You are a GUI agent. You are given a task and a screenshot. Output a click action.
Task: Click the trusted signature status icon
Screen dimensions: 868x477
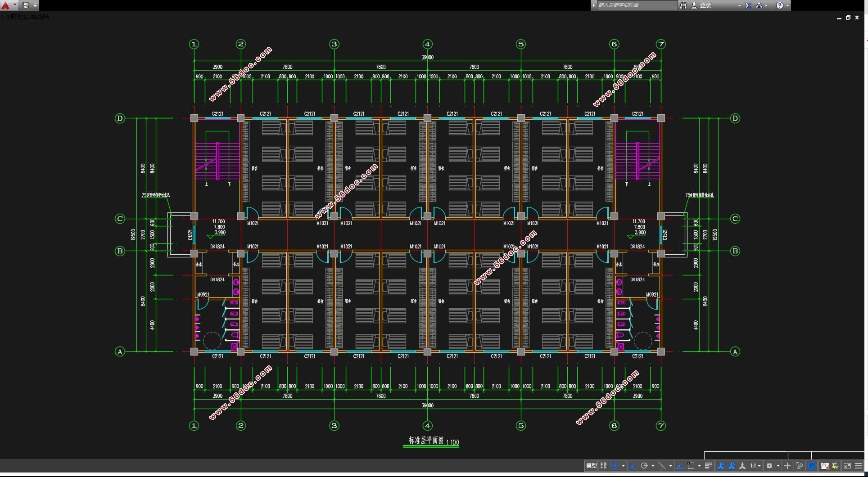click(x=836, y=466)
